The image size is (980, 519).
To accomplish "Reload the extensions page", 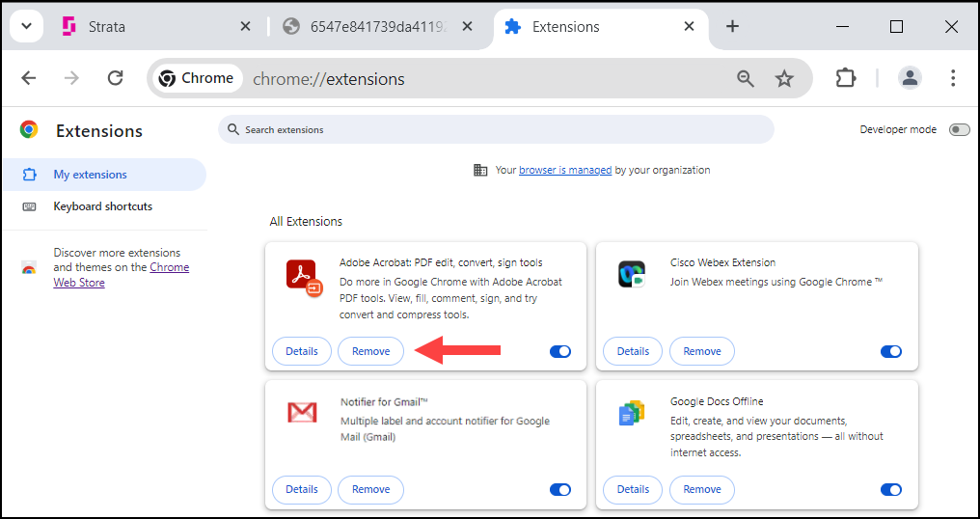I will coord(115,78).
